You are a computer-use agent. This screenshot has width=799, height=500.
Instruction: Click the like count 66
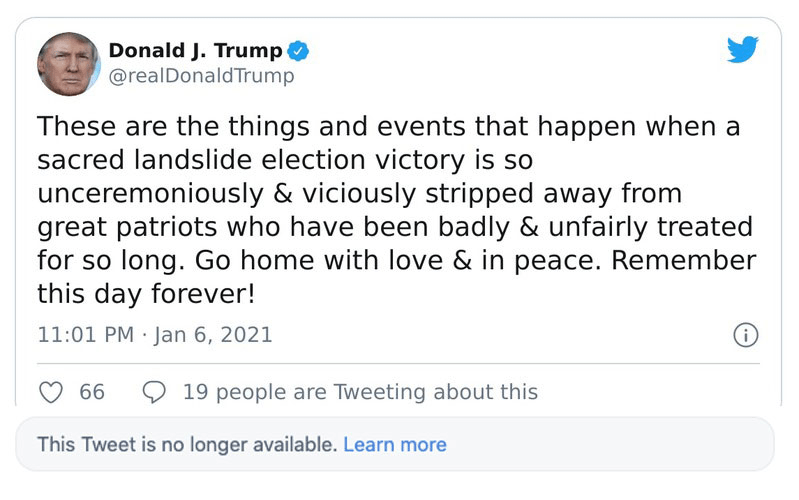(92, 392)
